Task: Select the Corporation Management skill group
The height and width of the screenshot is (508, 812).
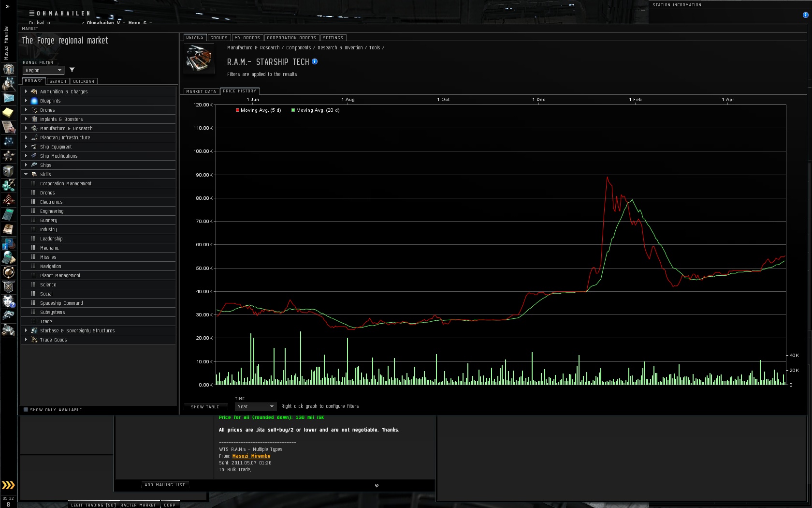Action: (x=98, y=183)
